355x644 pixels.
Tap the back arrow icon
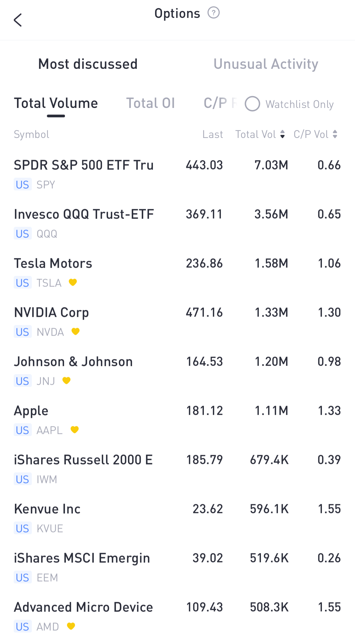[x=18, y=20]
